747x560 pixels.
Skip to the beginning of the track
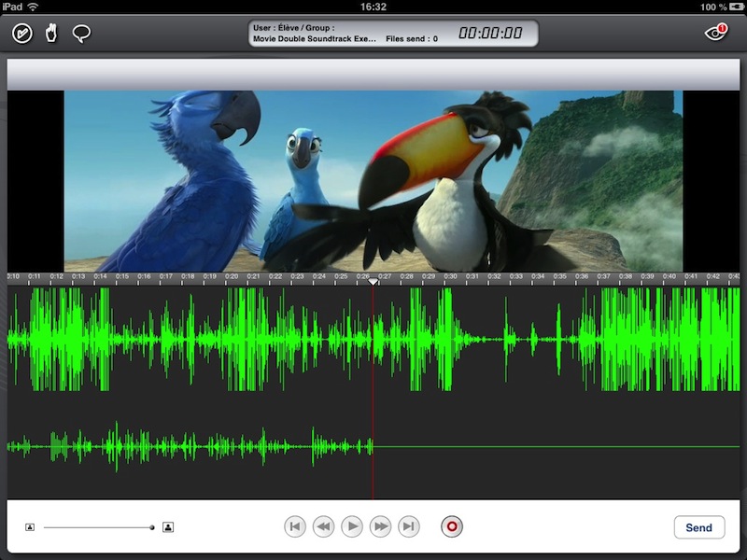[295, 526]
